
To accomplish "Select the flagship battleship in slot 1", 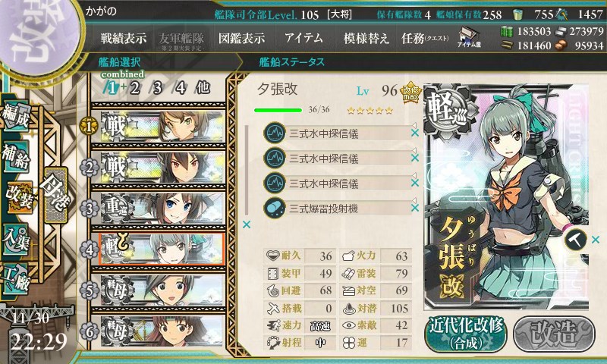I will [162, 126].
